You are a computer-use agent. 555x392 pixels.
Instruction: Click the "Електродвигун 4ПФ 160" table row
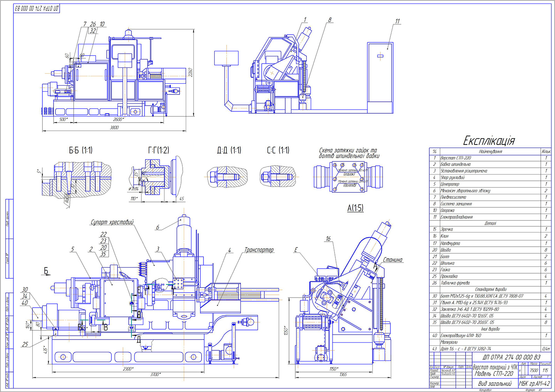coord(461,336)
